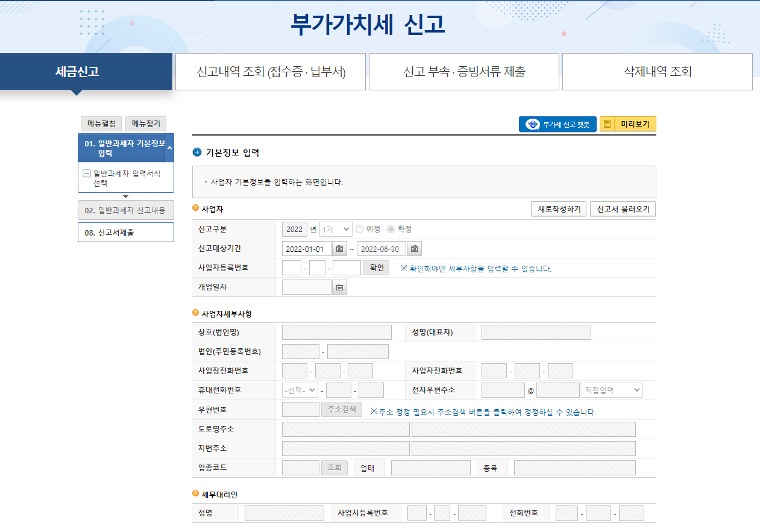Click first 지번주소 field

[346, 448]
